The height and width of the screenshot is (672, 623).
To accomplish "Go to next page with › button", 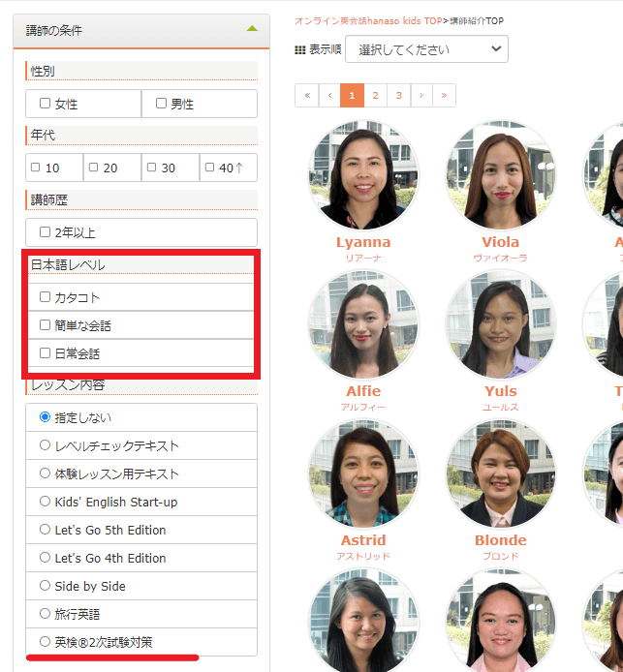I will click(421, 95).
